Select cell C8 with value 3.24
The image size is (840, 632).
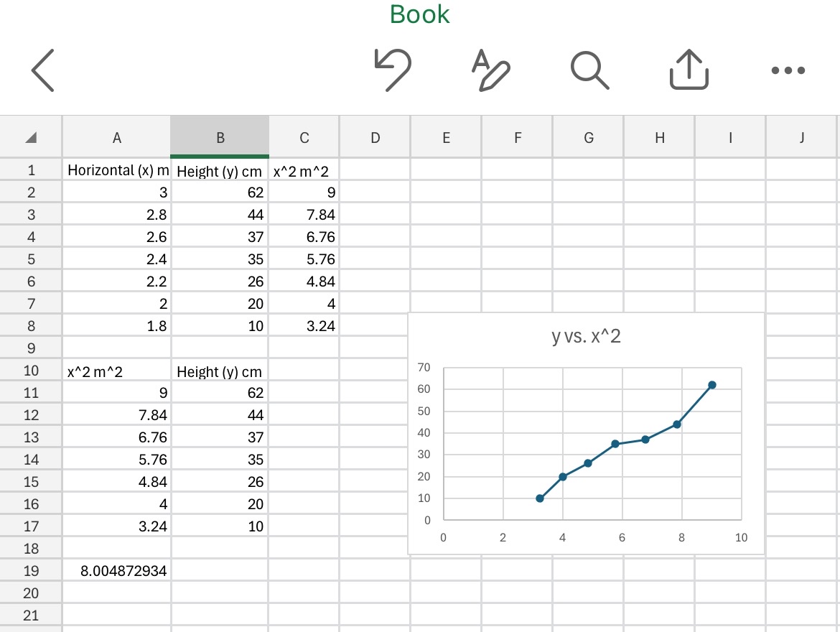pyautogui.click(x=304, y=326)
